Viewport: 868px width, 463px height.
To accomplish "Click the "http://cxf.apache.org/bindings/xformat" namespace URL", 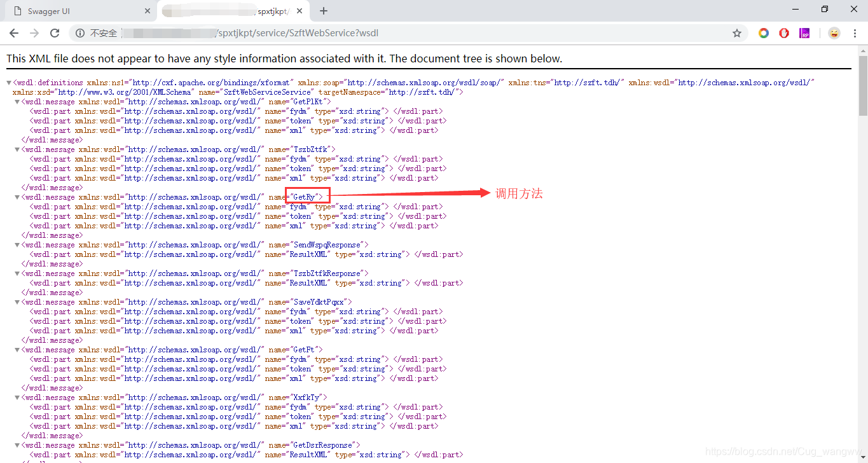I will [x=212, y=83].
